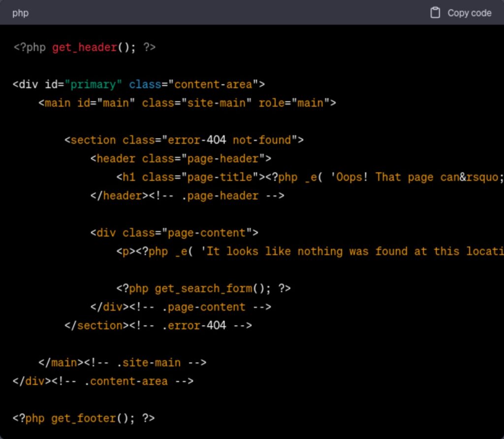Click the get_footer function call
This screenshot has width=504, height=439.
[84, 418]
